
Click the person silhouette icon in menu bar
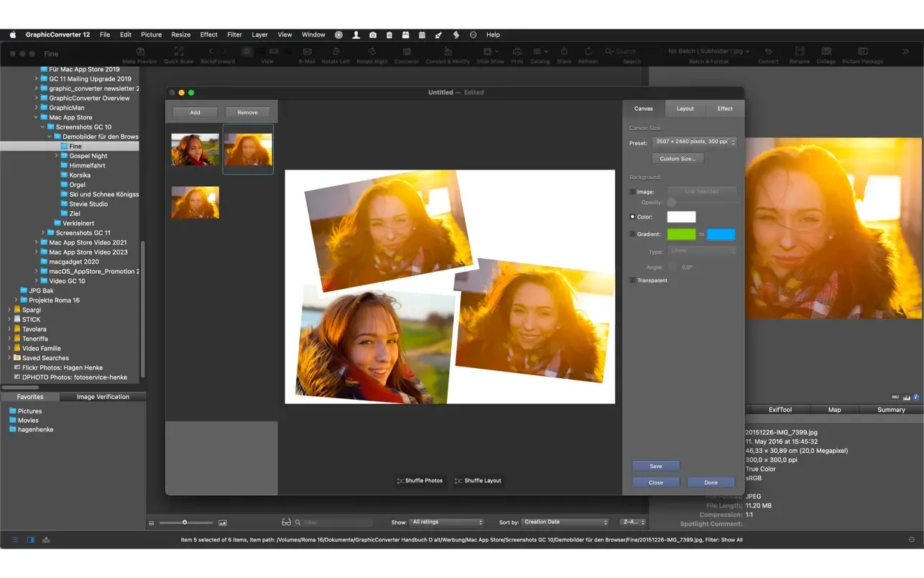(x=356, y=35)
